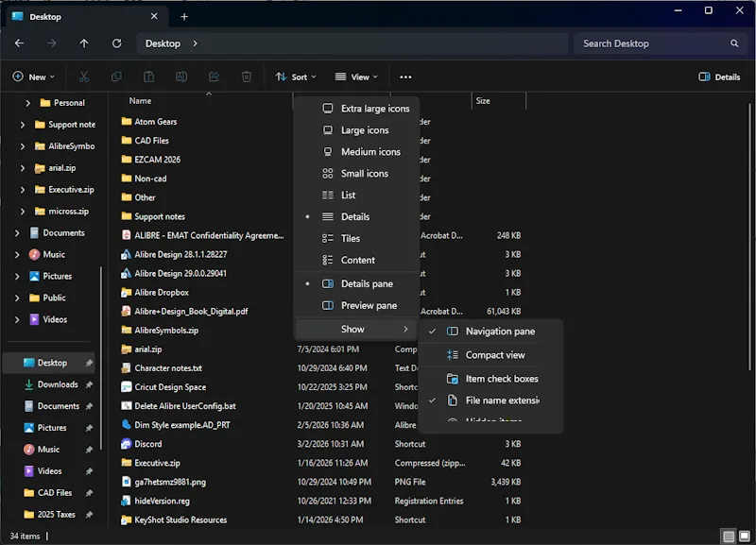
Task: Go up one folder level arrow
Action: point(84,43)
